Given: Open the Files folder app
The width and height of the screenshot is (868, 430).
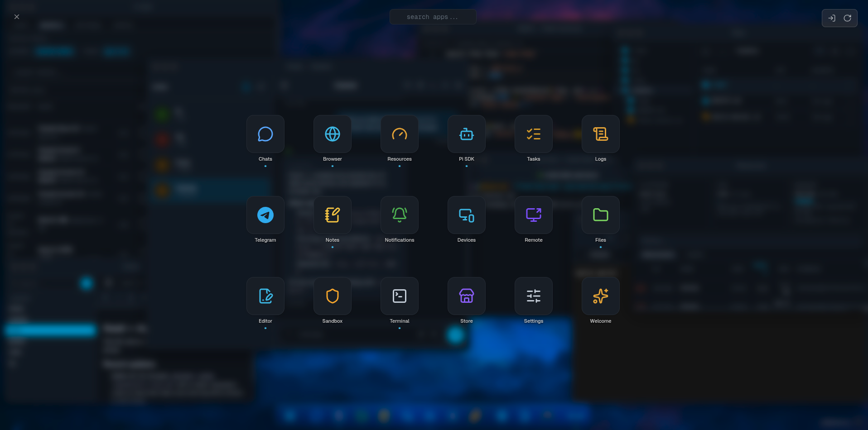Looking at the screenshot, I should (600, 215).
